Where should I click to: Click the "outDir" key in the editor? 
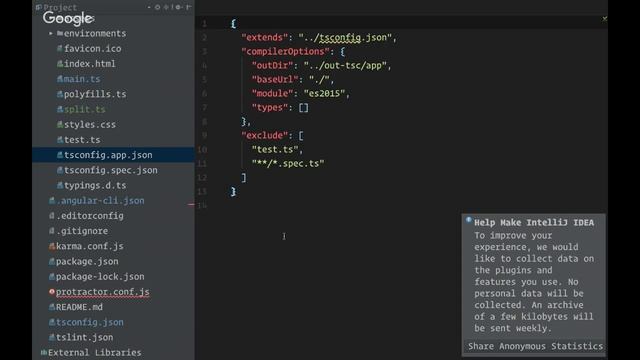(x=272, y=65)
